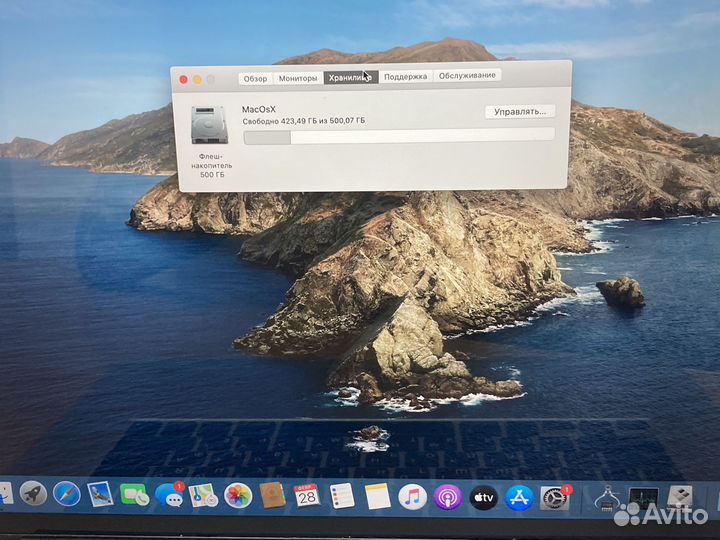Screen dimensions: 720x540
Task: Open Messages with the notification badge
Action: (169, 495)
